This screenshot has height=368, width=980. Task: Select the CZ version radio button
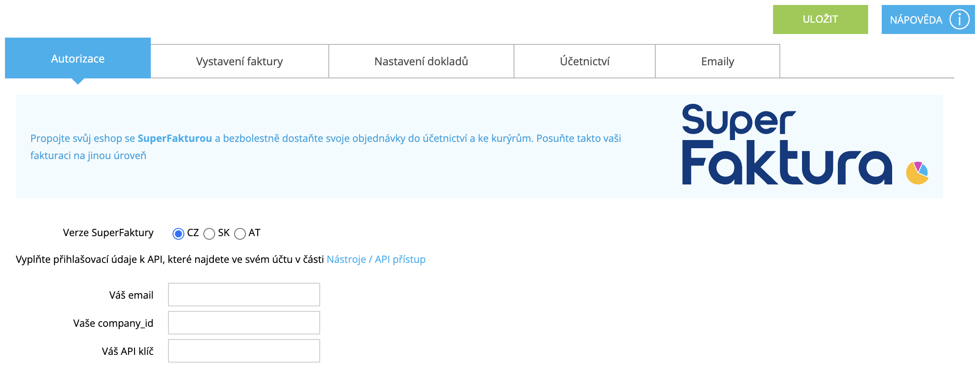pos(178,233)
